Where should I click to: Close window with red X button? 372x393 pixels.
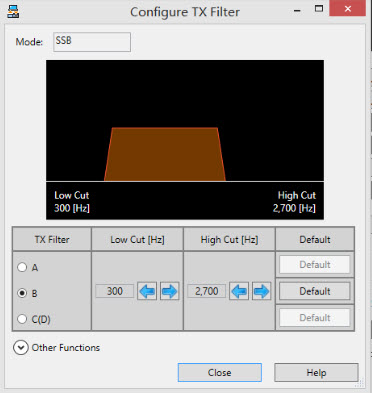click(348, 8)
